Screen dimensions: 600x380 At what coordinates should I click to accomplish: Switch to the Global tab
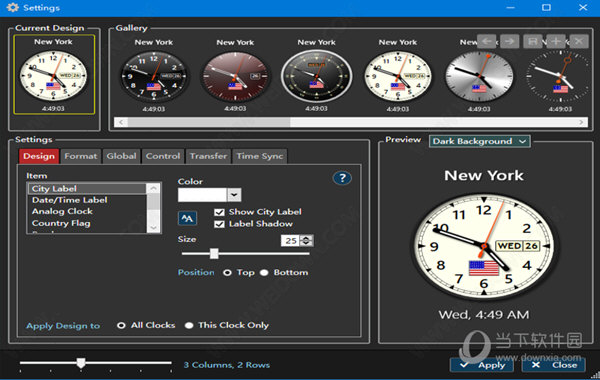coord(122,156)
